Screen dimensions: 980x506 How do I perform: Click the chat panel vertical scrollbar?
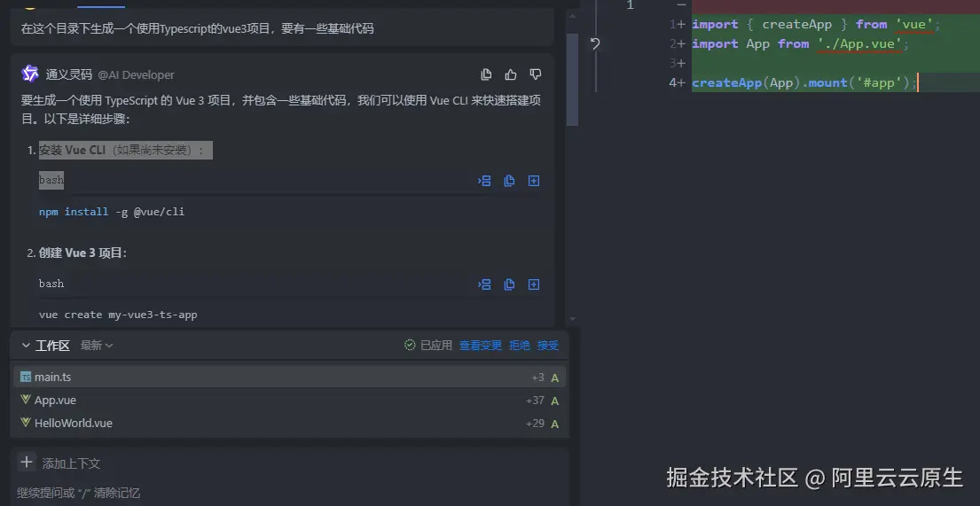coord(573,78)
